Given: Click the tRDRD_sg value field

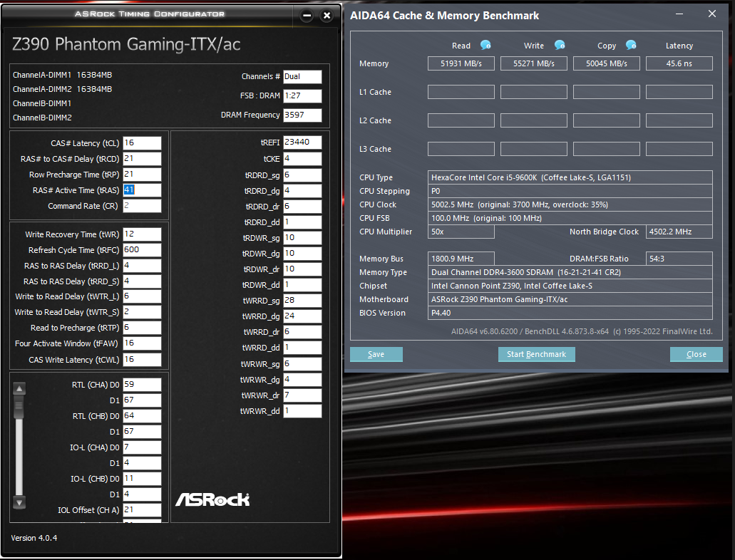Looking at the screenshot, I should tap(302, 175).
